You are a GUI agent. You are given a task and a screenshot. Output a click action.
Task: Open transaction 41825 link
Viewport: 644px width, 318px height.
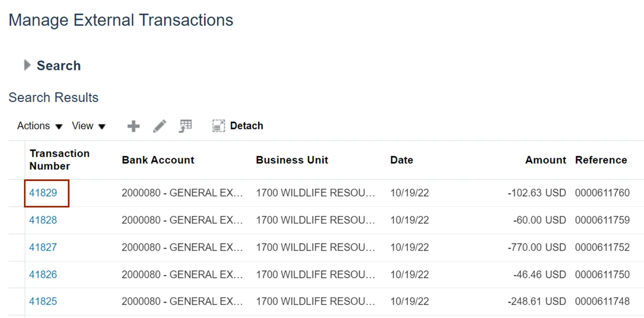click(x=43, y=302)
